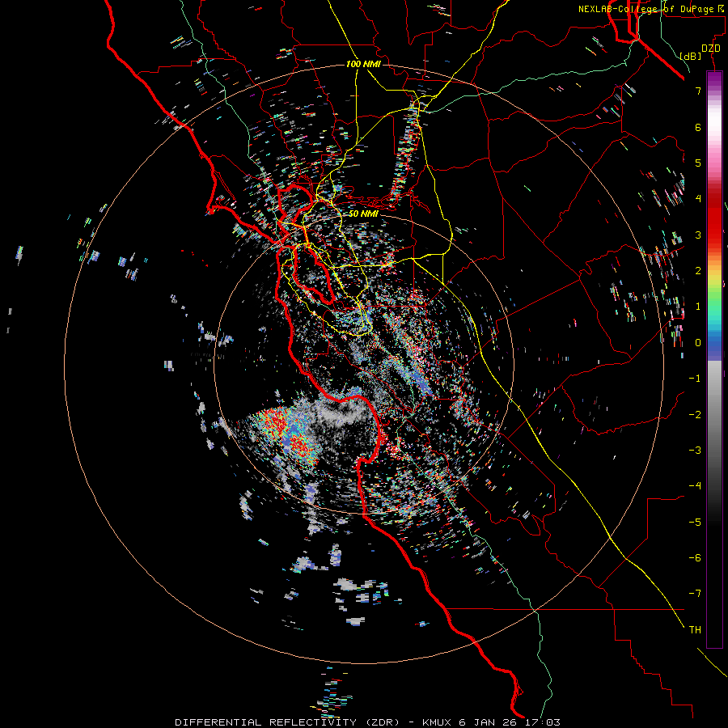
Task: Click the 2 value on color scale
Action: coord(698,271)
